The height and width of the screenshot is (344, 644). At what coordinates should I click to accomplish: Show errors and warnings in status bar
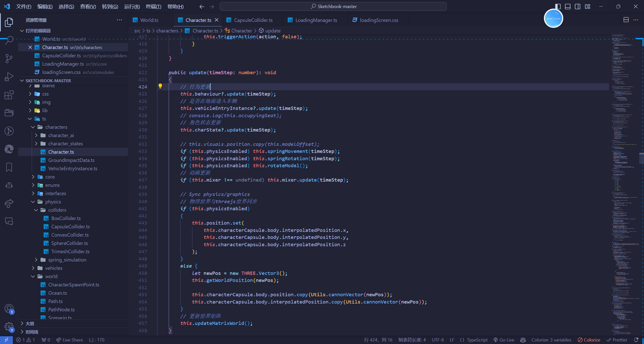(x=26, y=340)
